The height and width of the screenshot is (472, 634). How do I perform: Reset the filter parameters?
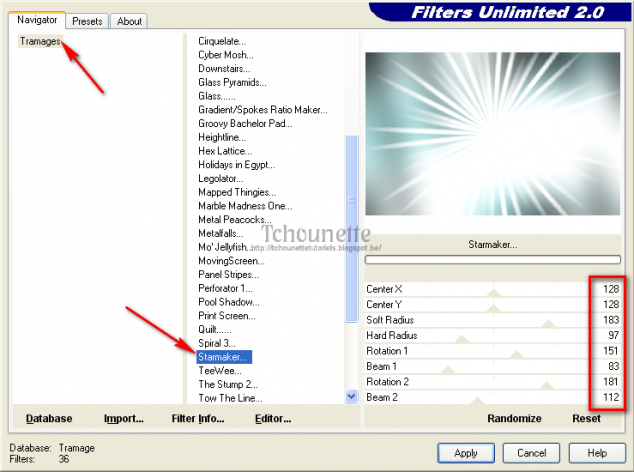(586, 419)
